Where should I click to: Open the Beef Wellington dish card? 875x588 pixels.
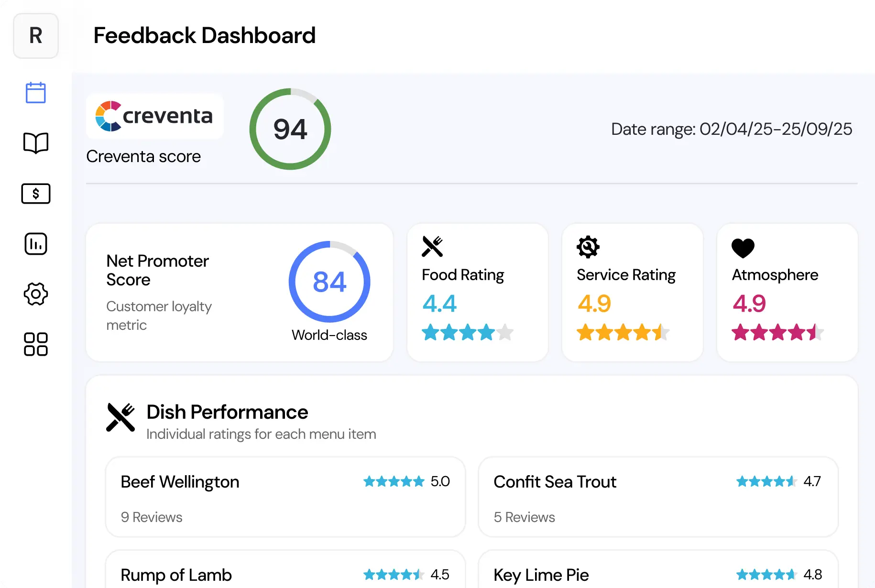click(285, 497)
